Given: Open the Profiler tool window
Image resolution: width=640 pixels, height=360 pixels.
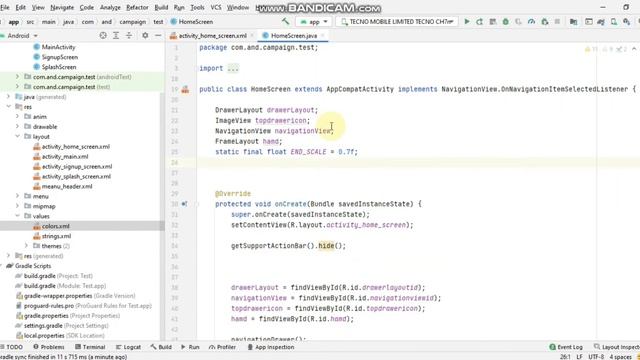Looking at the screenshot, I should (x=222, y=347).
